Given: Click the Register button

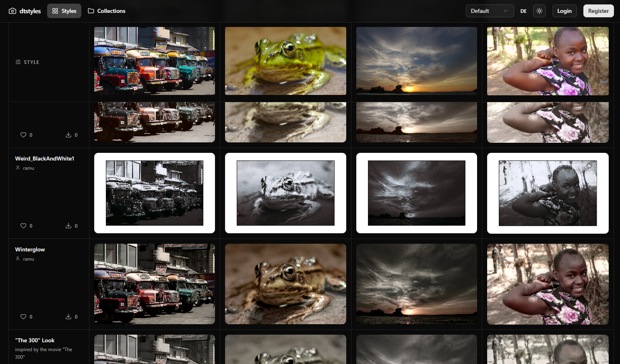Looking at the screenshot, I should pos(598,11).
